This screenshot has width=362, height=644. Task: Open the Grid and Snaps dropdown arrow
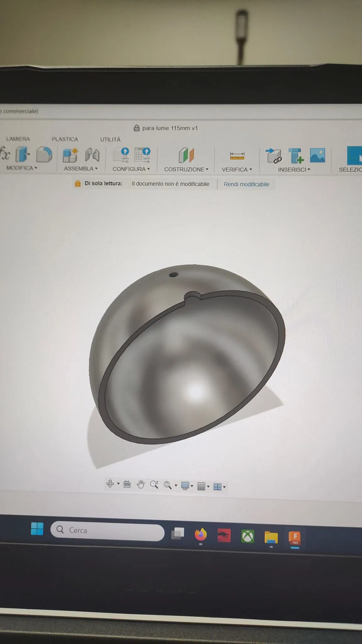208,487
